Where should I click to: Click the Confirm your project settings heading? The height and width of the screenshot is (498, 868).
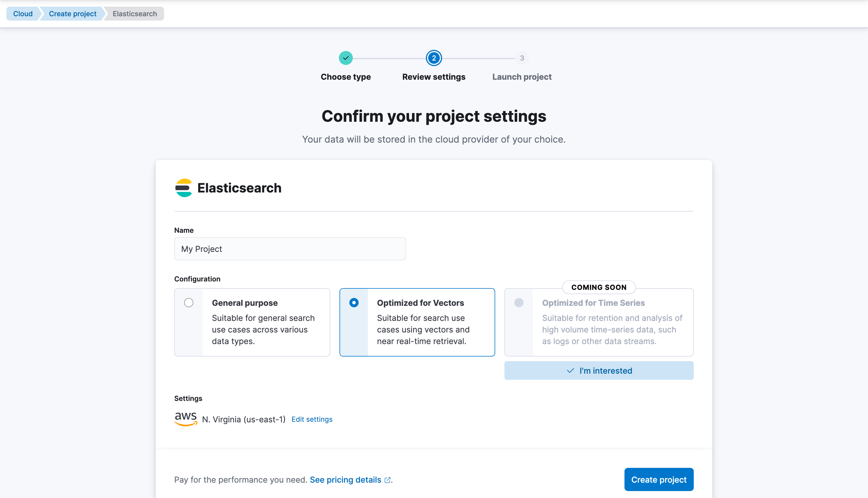tap(434, 116)
